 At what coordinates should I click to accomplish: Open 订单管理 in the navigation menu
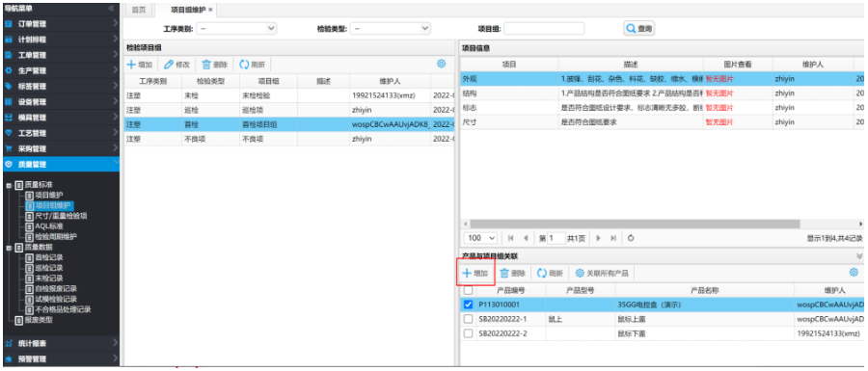tap(60, 24)
